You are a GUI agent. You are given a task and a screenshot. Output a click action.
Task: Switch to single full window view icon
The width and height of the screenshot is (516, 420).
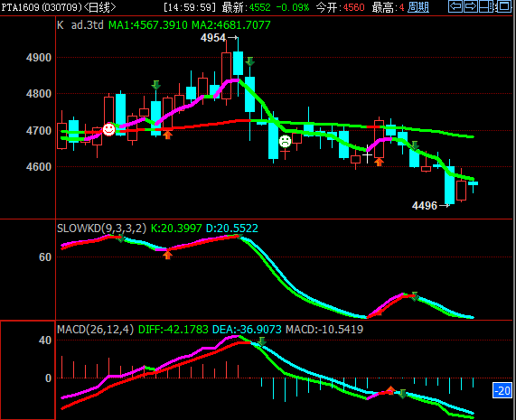[503, 6]
